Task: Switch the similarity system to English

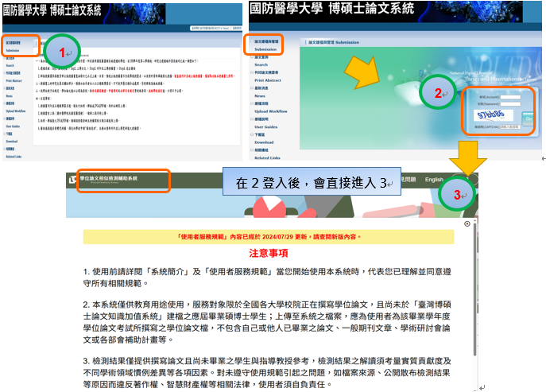Action: [x=434, y=180]
